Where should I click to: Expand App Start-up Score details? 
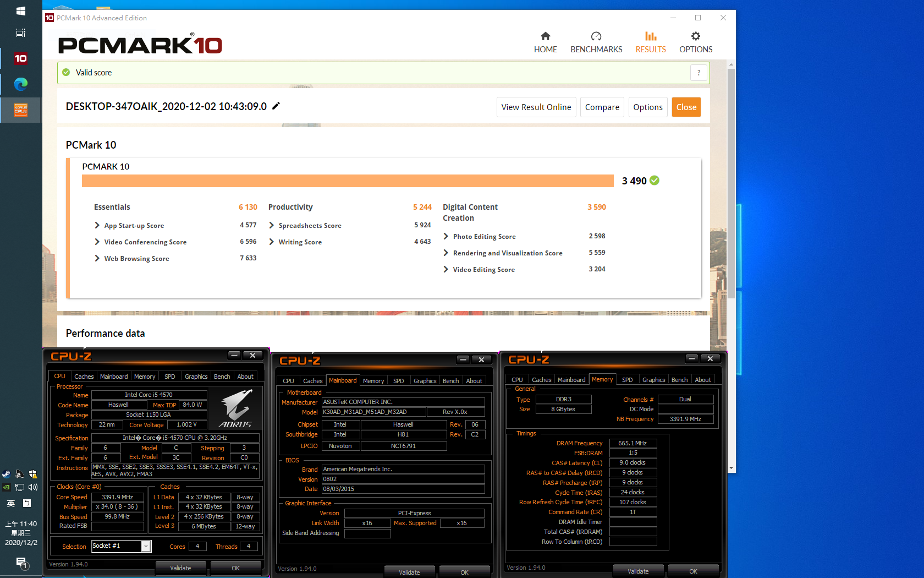(97, 225)
